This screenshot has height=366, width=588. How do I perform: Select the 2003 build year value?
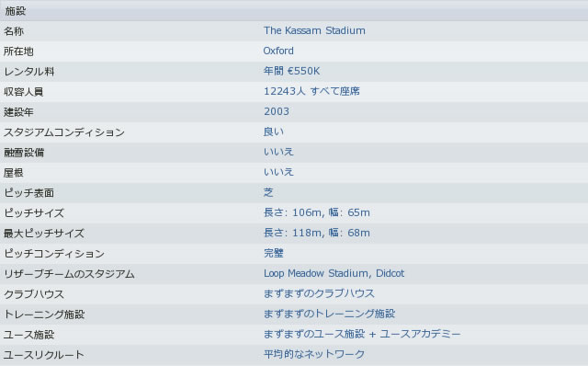point(277,111)
